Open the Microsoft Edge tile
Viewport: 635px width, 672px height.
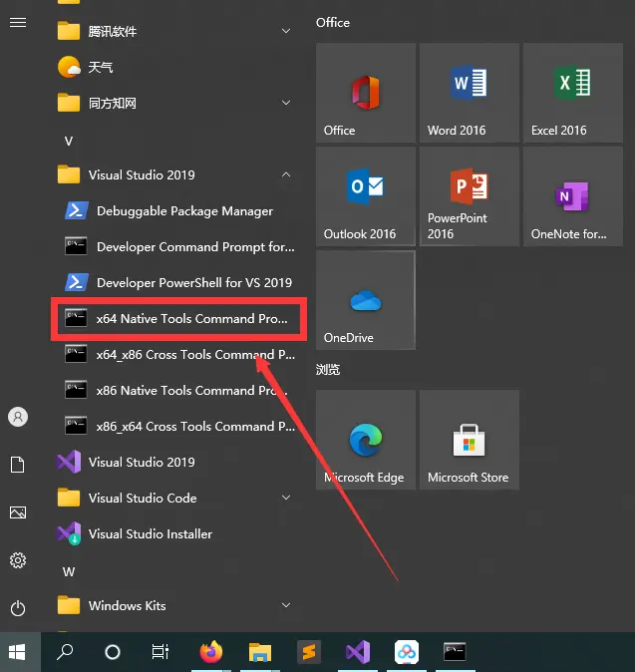[365, 440]
